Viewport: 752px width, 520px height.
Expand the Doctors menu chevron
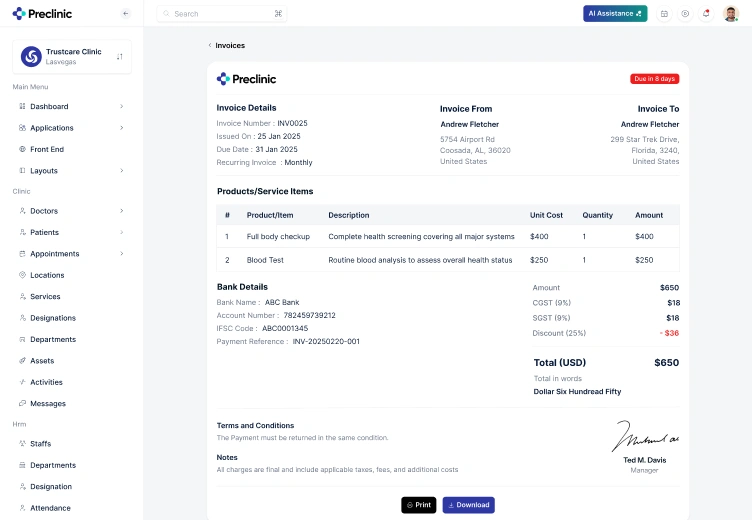tap(121, 211)
